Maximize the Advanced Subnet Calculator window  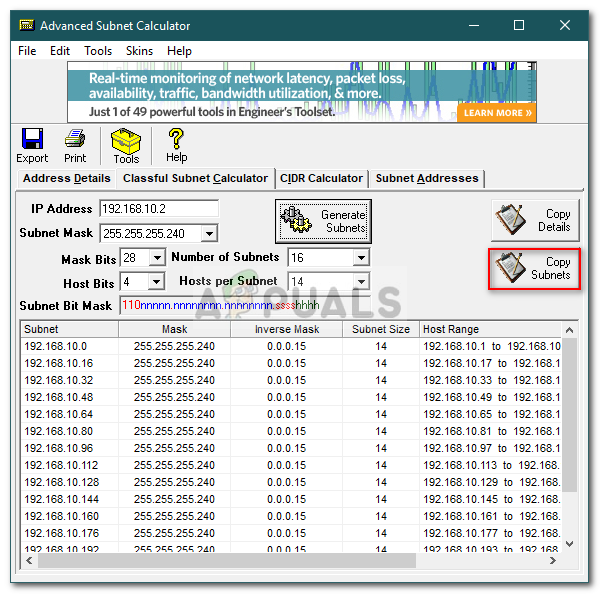pyautogui.click(x=519, y=26)
